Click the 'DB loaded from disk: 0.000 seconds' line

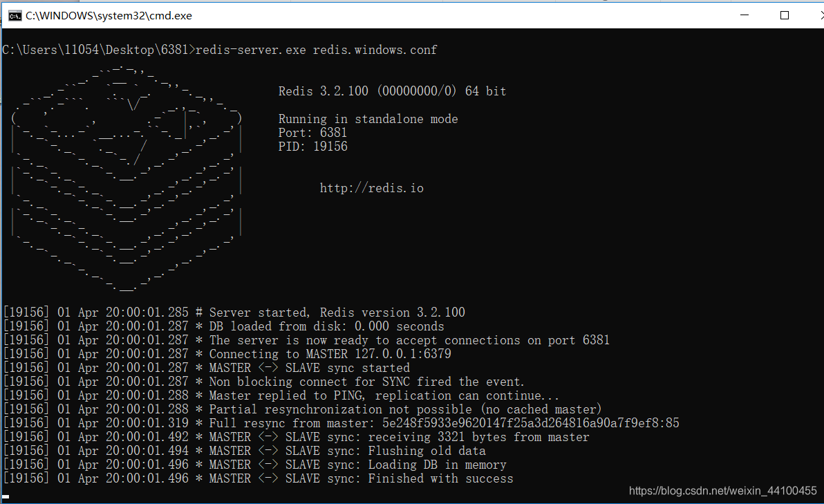click(x=224, y=326)
